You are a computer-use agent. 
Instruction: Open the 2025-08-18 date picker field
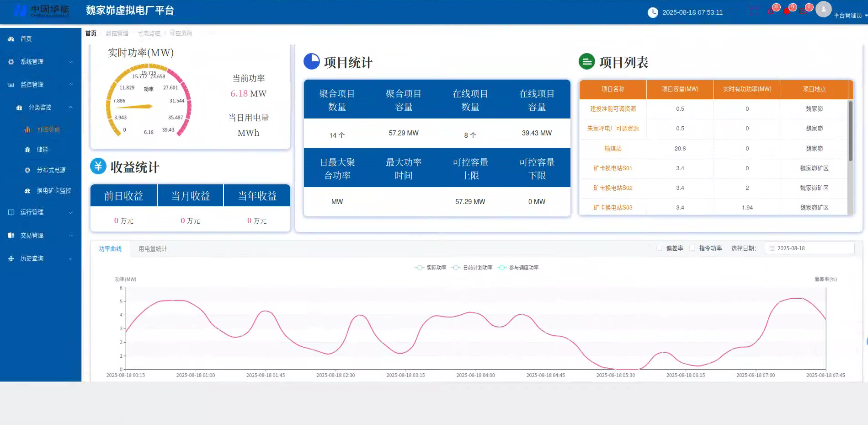point(809,247)
